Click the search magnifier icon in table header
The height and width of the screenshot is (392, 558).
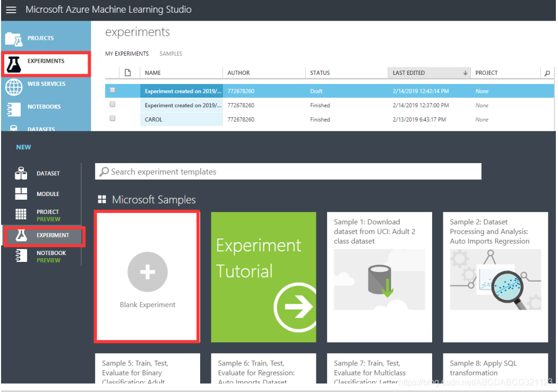(x=547, y=73)
